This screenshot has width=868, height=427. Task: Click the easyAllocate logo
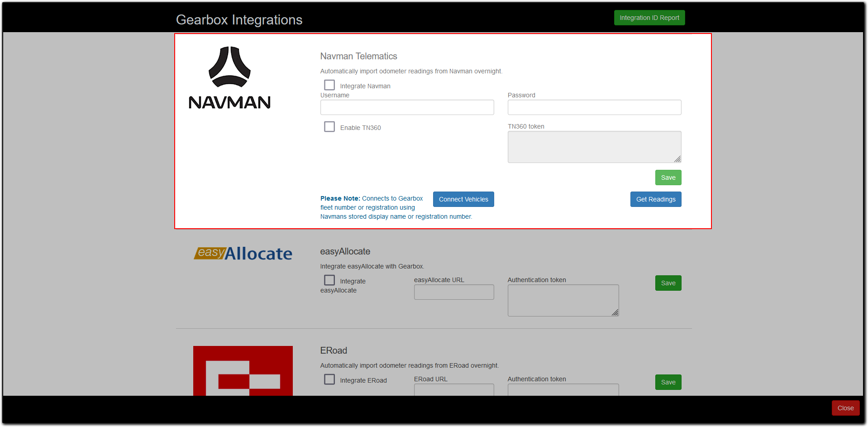pyautogui.click(x=243, y=253)
